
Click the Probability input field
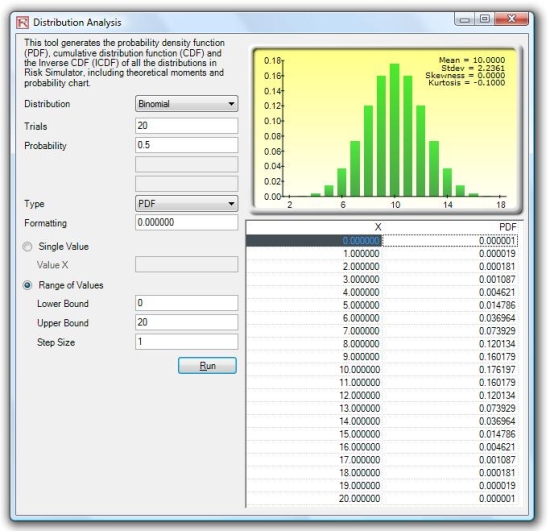click(187, 145)
